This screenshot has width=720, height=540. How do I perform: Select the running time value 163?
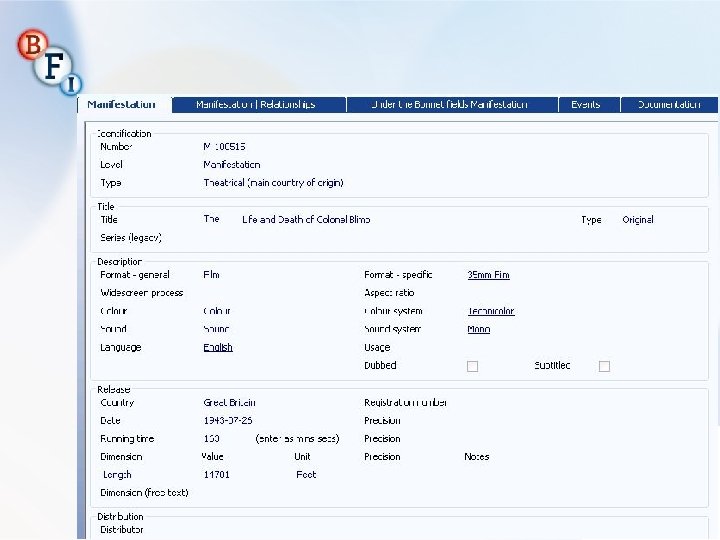[211, 439]
